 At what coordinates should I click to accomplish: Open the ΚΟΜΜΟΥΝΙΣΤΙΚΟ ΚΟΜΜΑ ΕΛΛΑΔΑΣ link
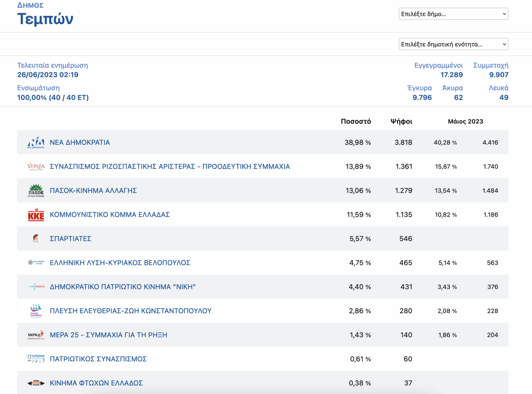(x=110, y=215)
